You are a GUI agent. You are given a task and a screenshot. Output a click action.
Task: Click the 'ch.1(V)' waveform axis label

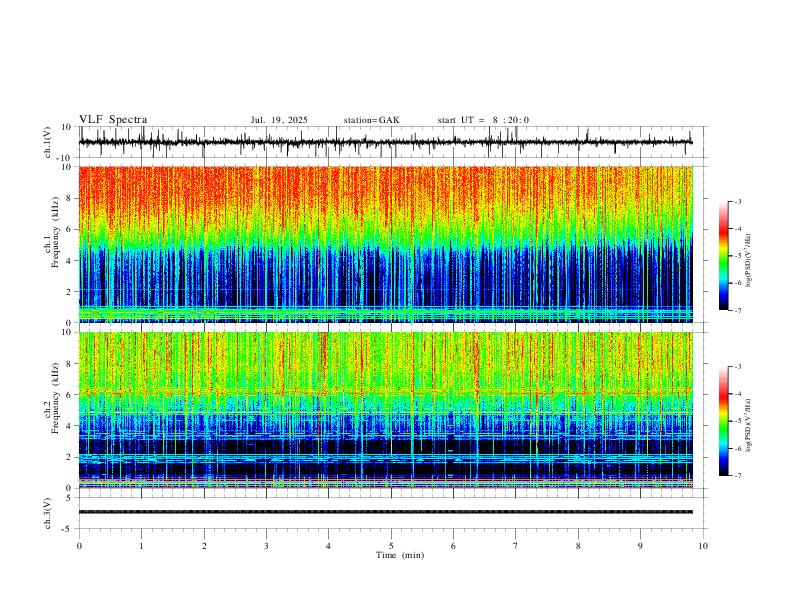pos(48,142)
